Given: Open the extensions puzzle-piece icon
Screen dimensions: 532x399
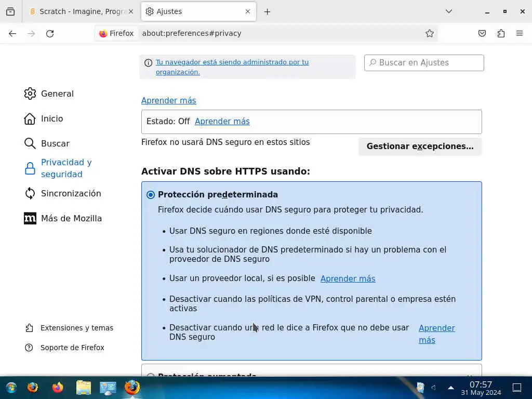Looking at the screenshot, I should [501, 33].
